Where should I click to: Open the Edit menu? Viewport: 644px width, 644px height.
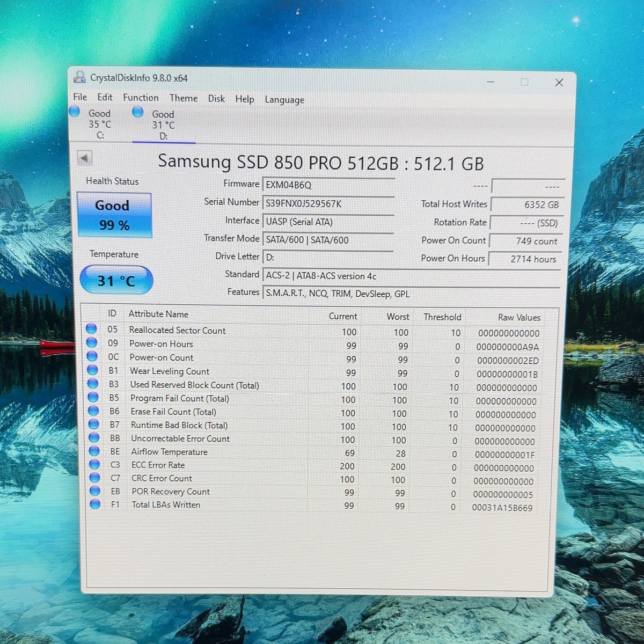105,97
